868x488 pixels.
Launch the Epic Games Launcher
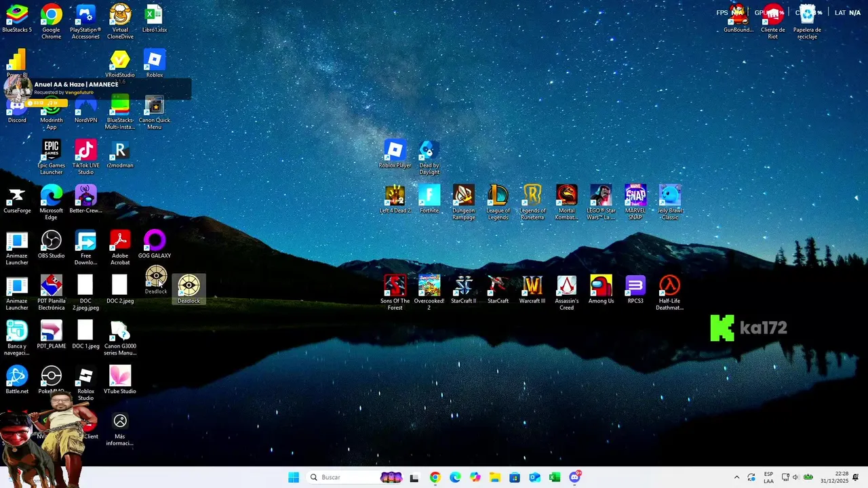[x=52, y=157]
